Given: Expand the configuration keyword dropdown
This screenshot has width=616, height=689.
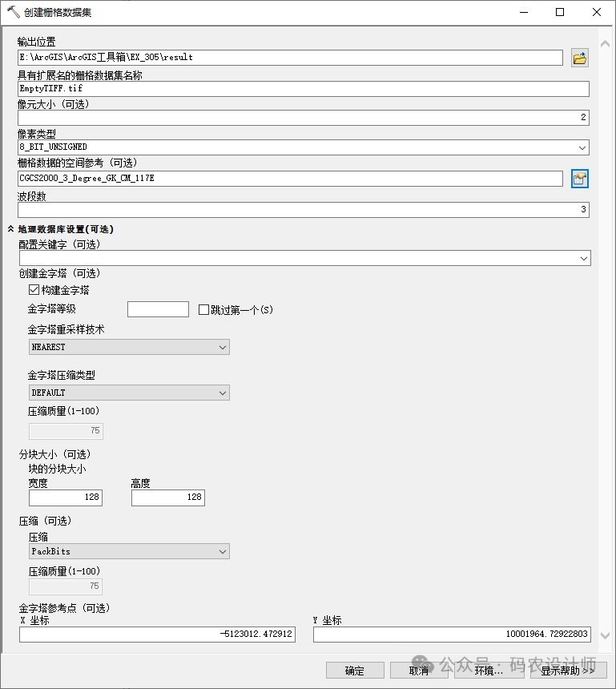Looking at the screenshot, I should [x=582, y=258].
